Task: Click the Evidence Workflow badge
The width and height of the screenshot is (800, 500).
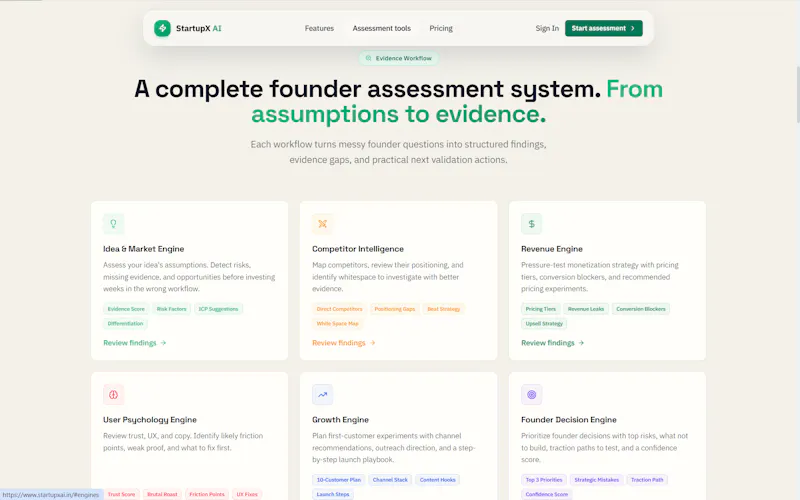Action: pyautogui.click(x=398, y=58)
